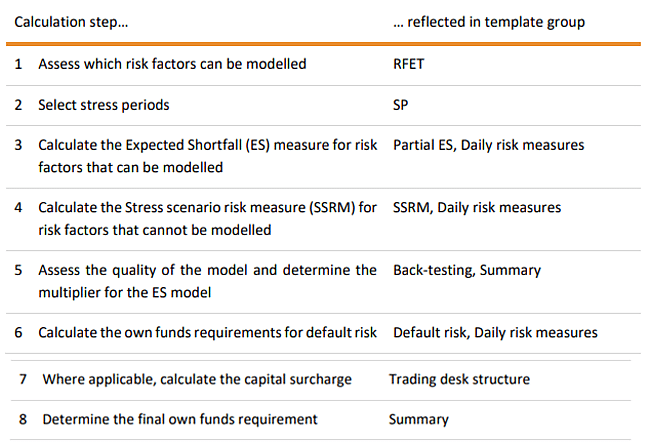Select 'Assess which risk factors can be modelled'
Screen dimensions: 650x444
pos(172,64)
